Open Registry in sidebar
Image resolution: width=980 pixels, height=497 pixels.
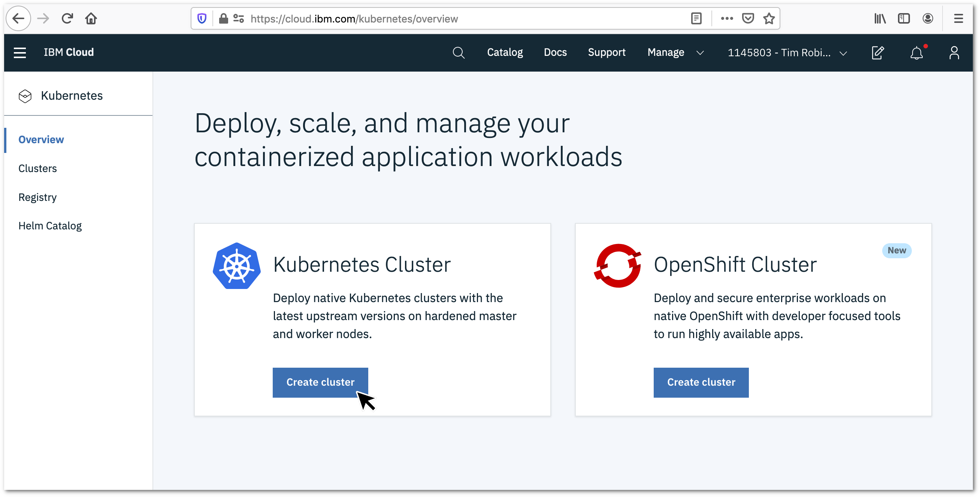pos(37,197)
